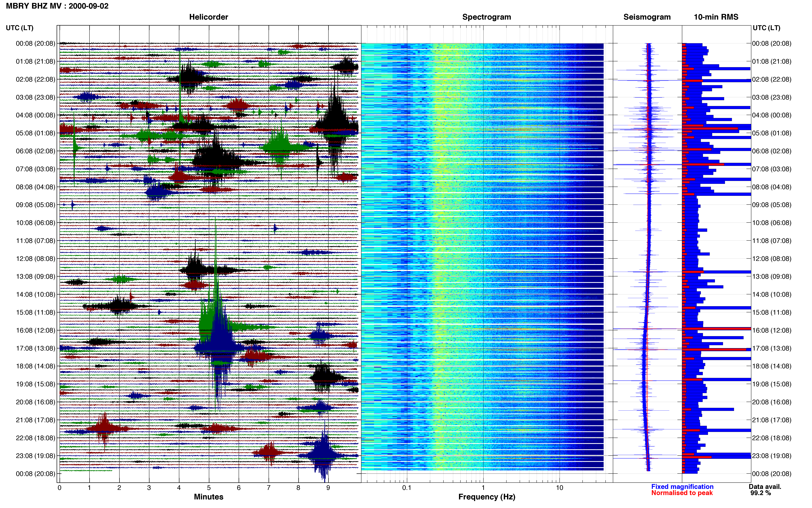Click the red Normalised to peak legend text
This screenshot has height=508, width=812.
pos(682,493)
